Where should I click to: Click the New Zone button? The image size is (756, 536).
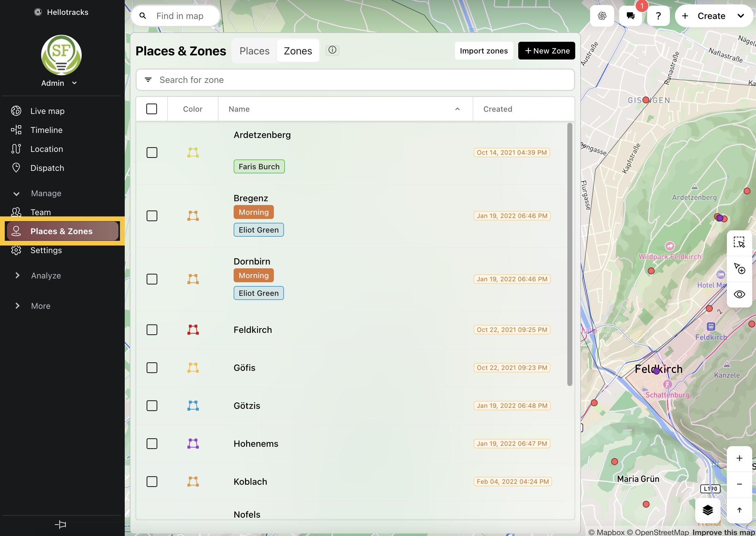click(x=546, y=51)
